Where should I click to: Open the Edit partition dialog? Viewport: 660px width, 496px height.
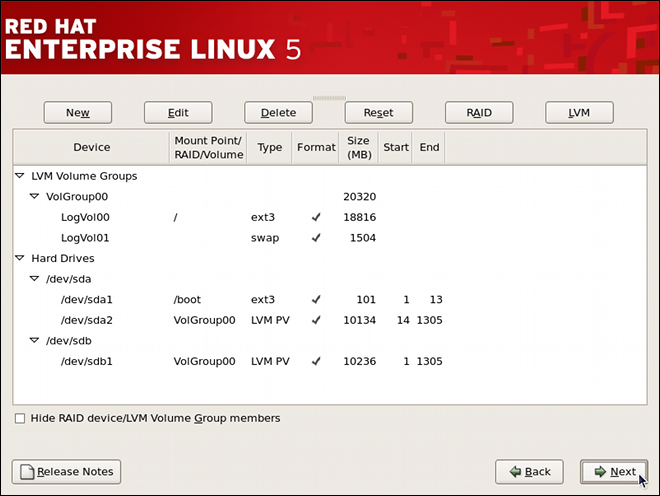pyautogui.click(x=178, y=112)
